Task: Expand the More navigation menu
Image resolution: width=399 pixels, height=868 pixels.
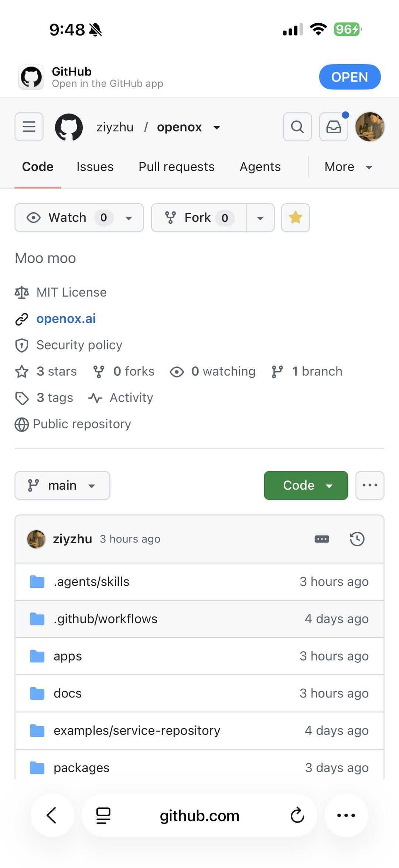Action: [x=348, y=167]
